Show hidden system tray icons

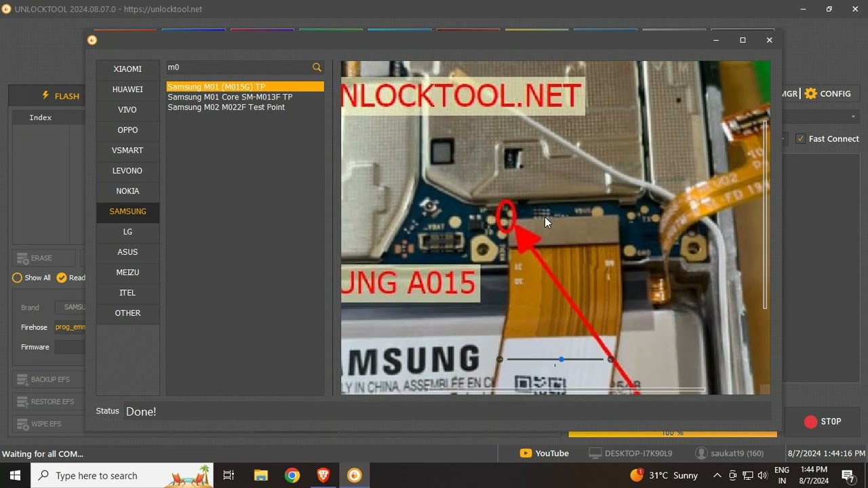click(717, 476)
